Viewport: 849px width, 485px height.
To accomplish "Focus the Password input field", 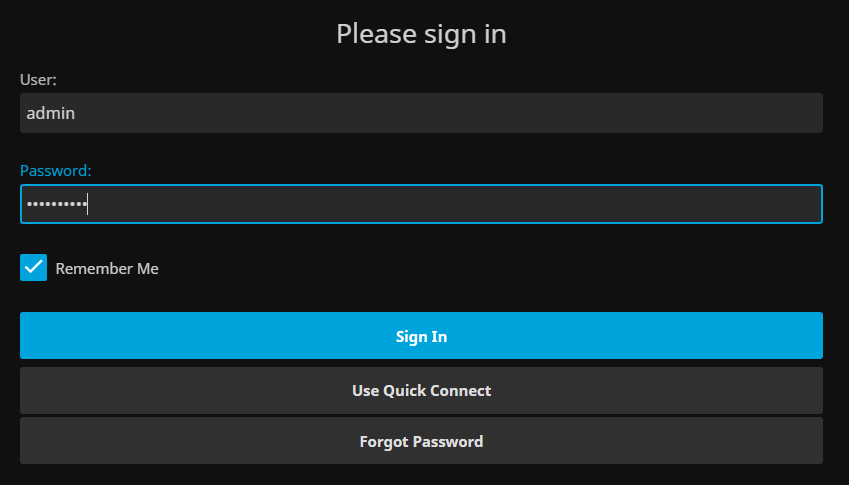I will click(421, 204).
